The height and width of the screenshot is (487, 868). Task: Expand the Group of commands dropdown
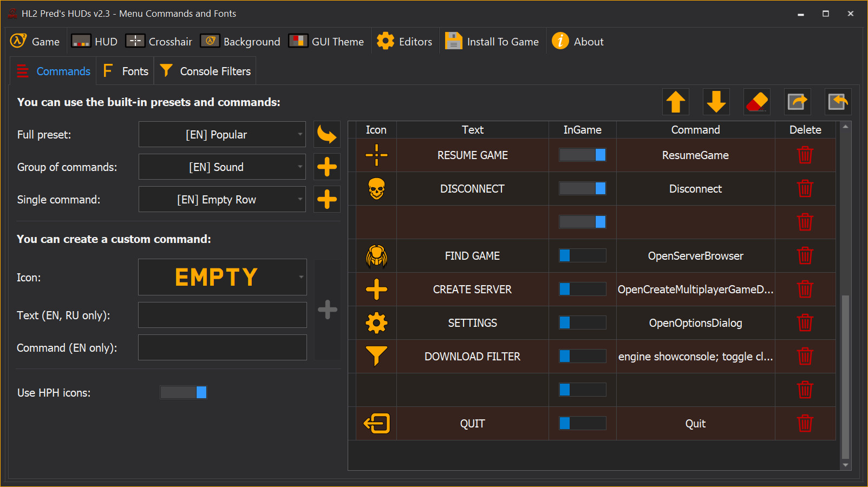(x=222, y=167)
